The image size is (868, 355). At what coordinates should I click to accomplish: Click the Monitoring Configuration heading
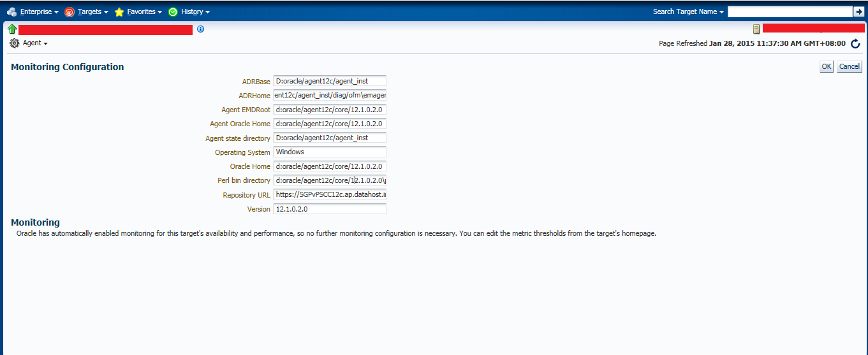(68, 67)
